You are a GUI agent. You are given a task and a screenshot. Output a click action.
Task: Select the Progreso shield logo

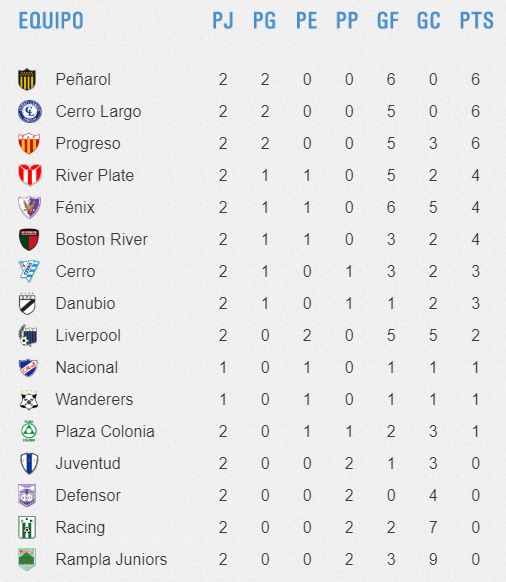click(x=29, y=143)
